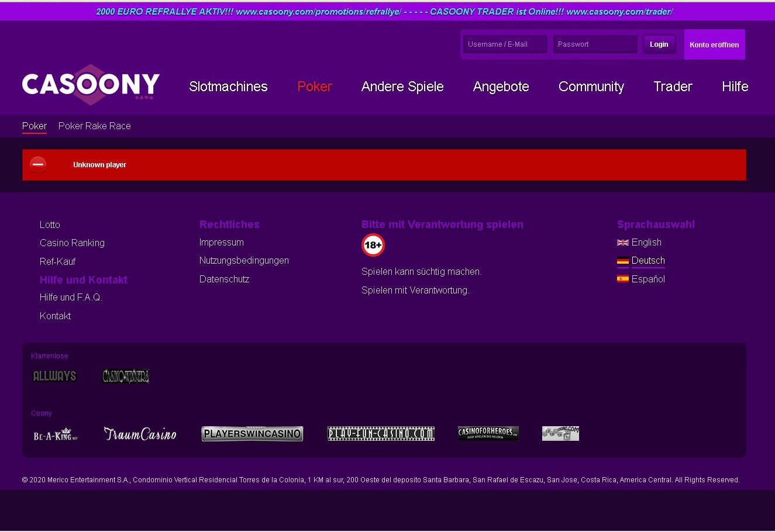Open the Hilfe menu
Image resolution: width=775 pixels, height=532 pixels.
point(735,87)
